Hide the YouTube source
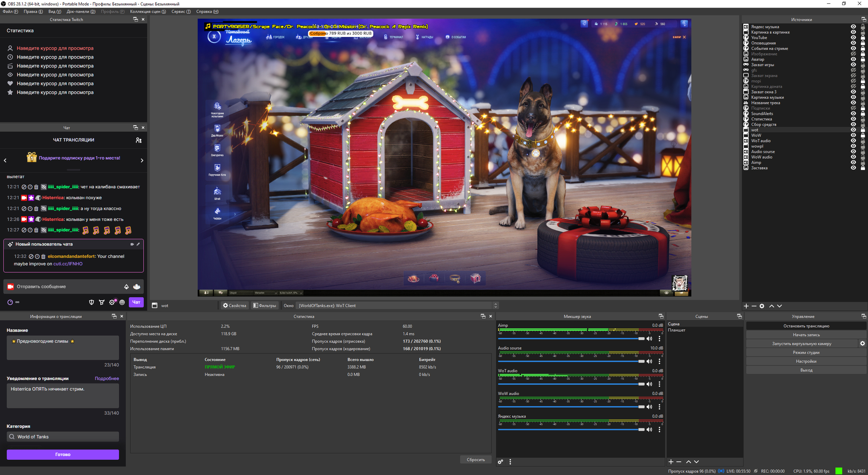Screen dimensions: 868x475 pyautogui.click(x=853, y=38)
